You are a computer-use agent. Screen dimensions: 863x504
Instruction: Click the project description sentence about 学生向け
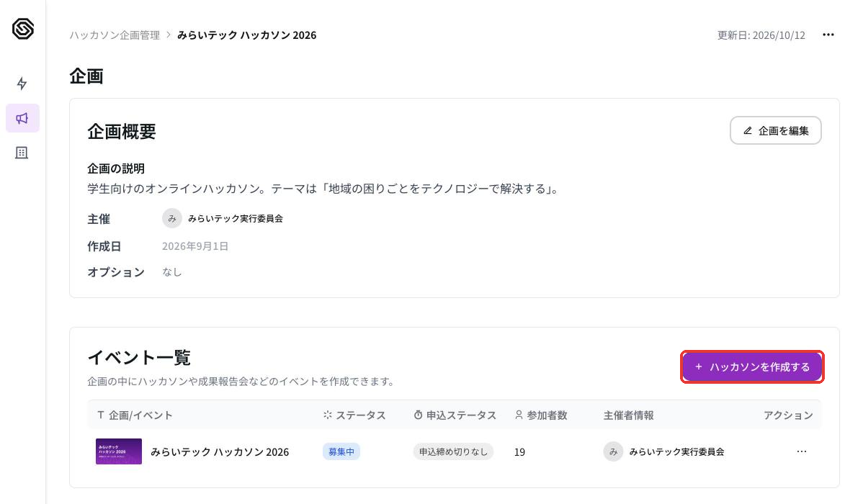click(324, 189)
